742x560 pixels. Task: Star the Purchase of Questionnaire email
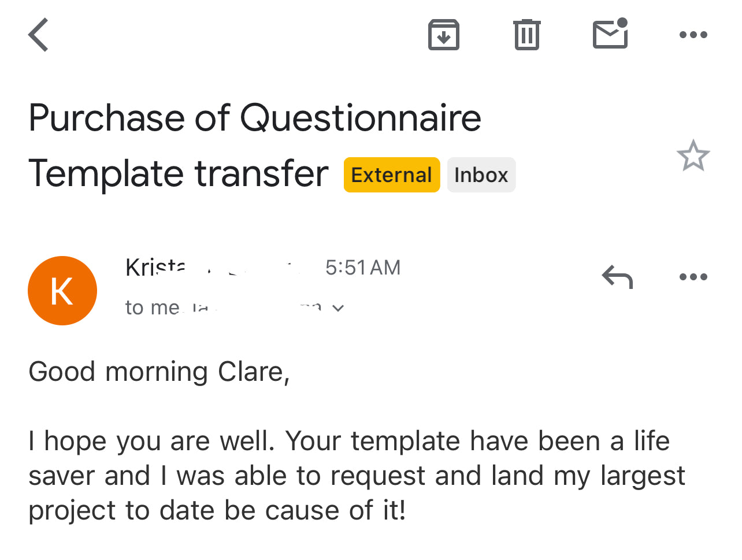click(x=693, y=155)
